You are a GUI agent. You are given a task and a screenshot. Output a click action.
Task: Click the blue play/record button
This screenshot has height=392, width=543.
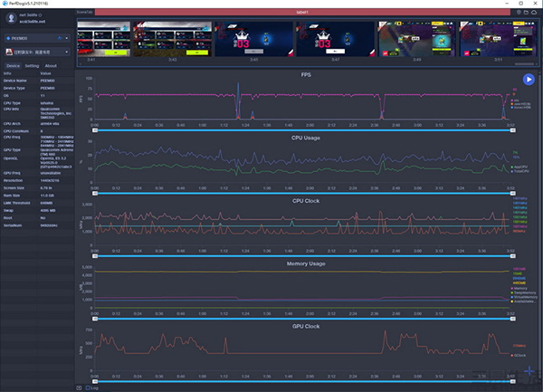529,80
